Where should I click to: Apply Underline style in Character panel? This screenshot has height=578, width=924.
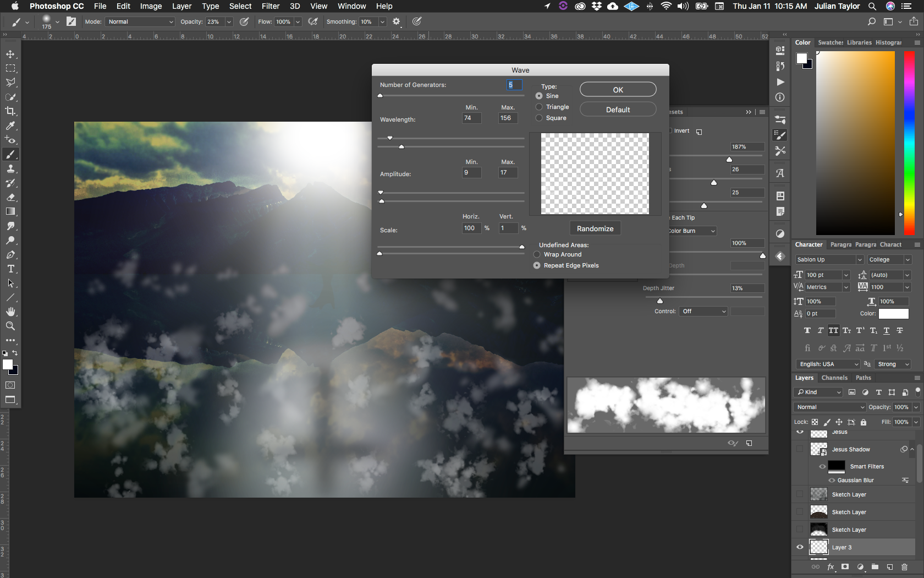coord(886,331)
